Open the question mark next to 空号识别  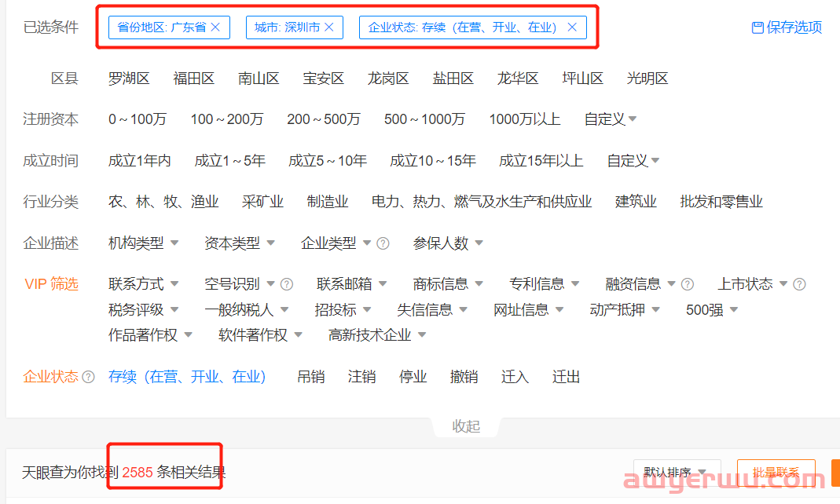pos(287,283)
